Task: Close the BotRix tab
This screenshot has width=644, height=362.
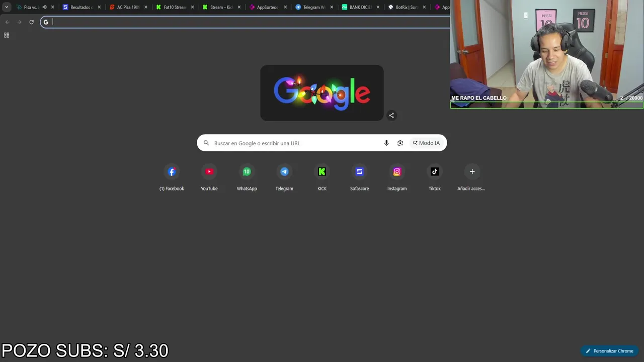Action: point(424,7)
